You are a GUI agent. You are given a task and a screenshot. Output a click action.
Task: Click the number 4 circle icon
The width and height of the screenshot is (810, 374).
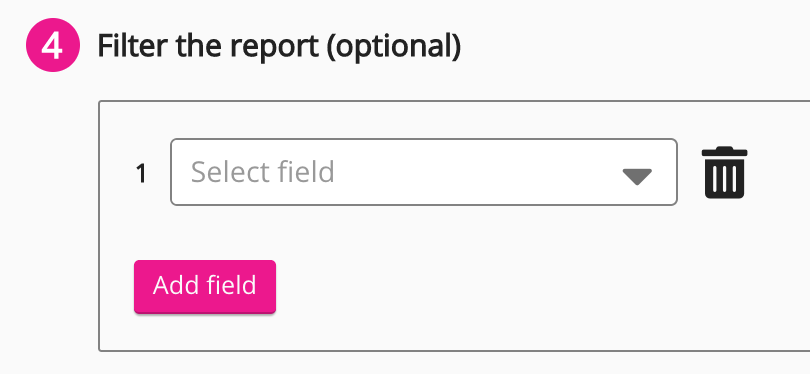(x=53, y=45)
